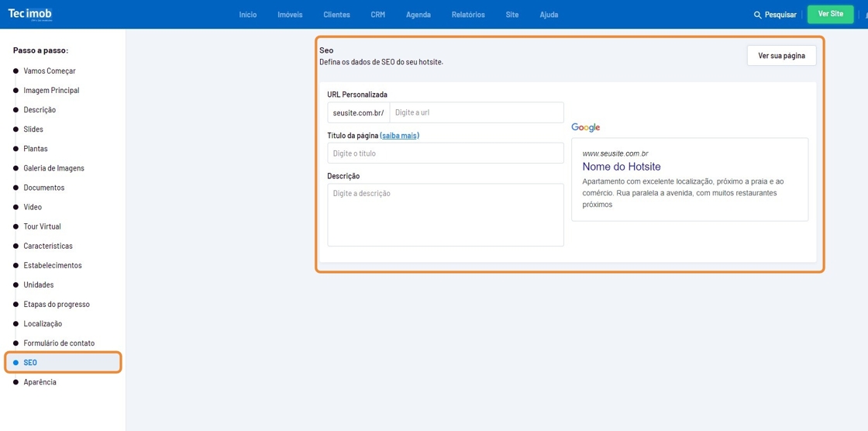The width and height of the screenshot is (868, 431).
Task: Select the Vamos Começar step
Action: 50,71
